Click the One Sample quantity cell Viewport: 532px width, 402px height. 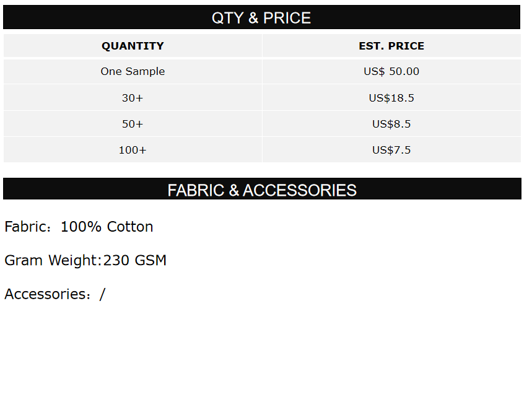[133, 71]
